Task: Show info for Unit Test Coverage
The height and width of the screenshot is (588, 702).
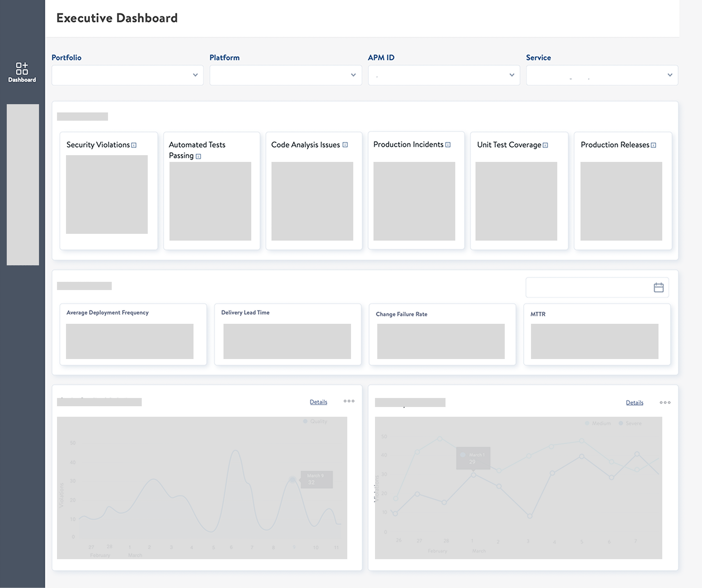Action: (545, 145)
